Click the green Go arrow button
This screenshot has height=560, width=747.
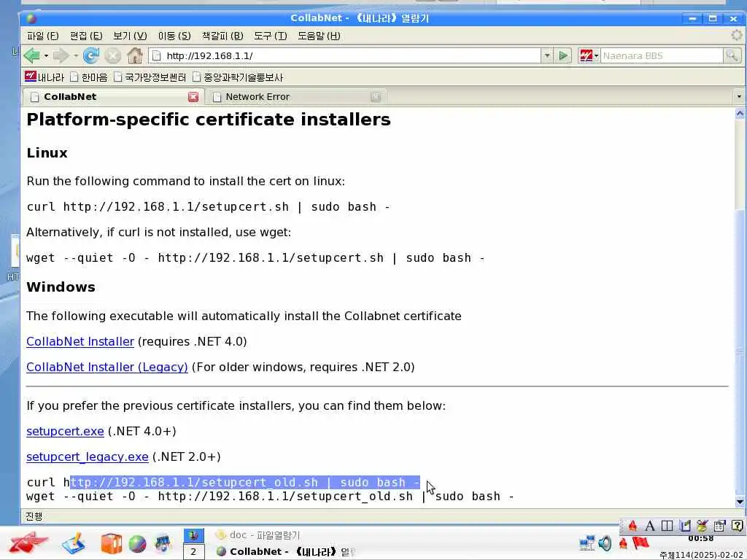563,55
